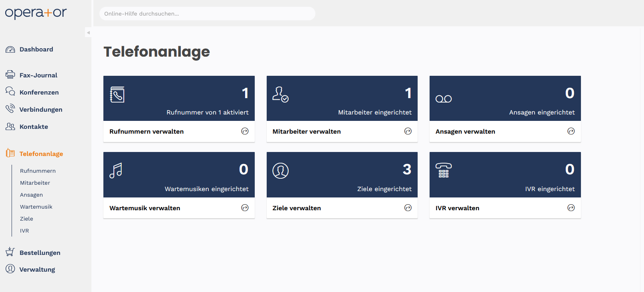Select the Wartemusik submenu entry
Viewport: 644px width, 292px height.
[x=36, y=207]
